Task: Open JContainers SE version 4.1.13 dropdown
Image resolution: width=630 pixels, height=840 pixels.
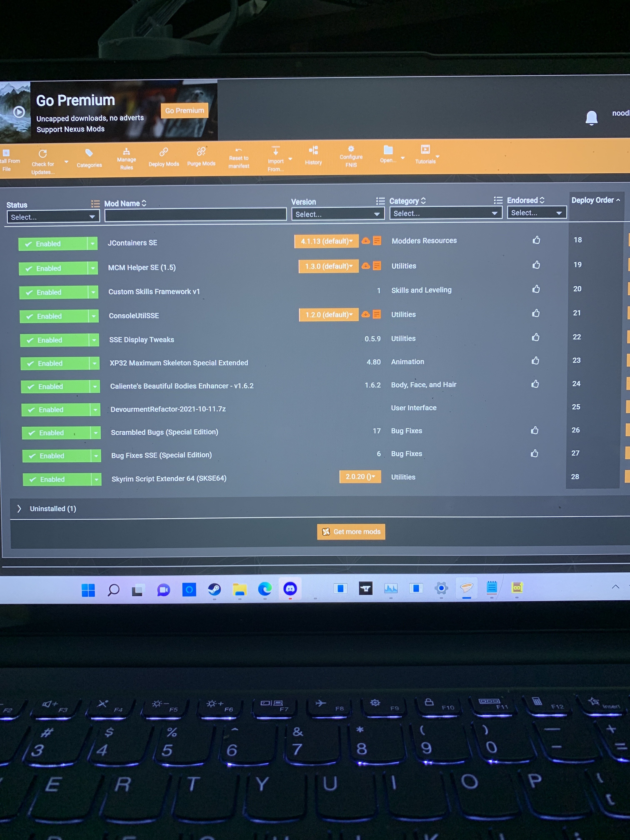Action: coord(326,241)
